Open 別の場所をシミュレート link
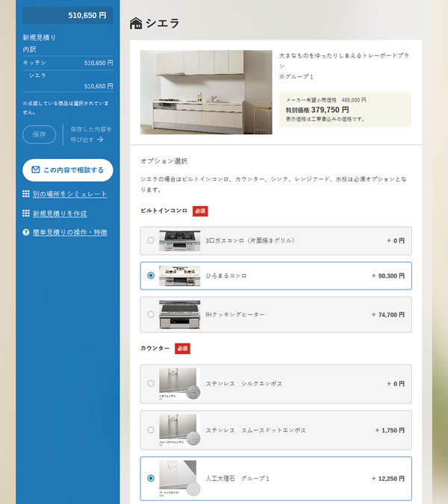The image size is (448, 504). 69,194
